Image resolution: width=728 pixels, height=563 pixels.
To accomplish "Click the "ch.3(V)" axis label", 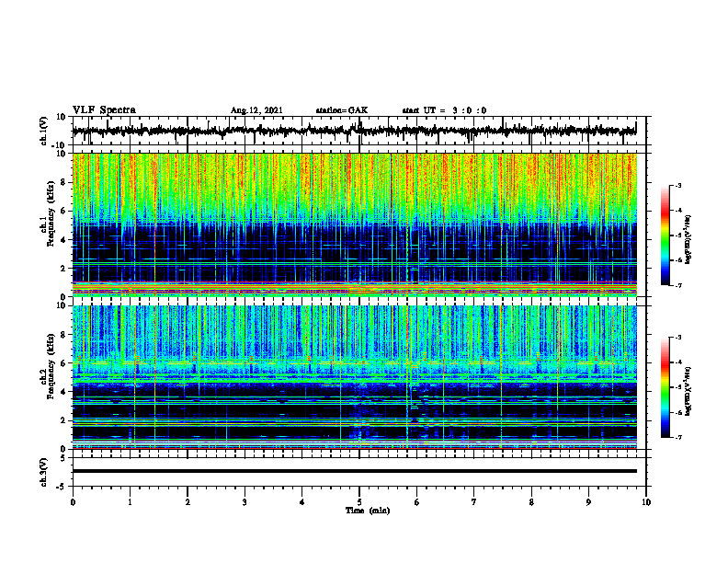I will (43, 472).
